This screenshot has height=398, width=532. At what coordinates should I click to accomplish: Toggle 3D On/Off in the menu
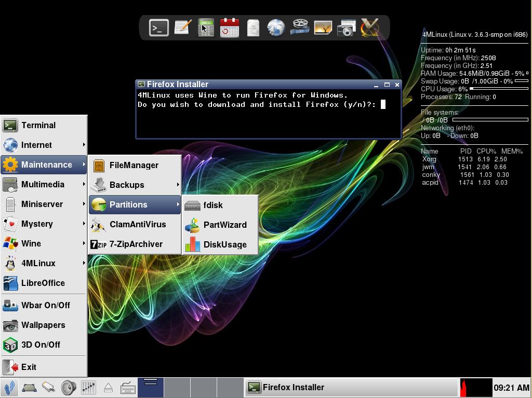[x=44, y=345]
